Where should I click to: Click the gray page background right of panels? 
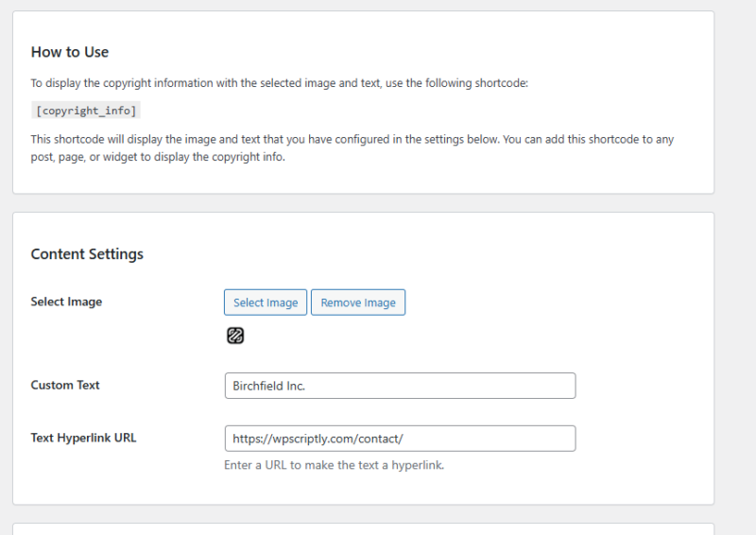pos(735,267)
